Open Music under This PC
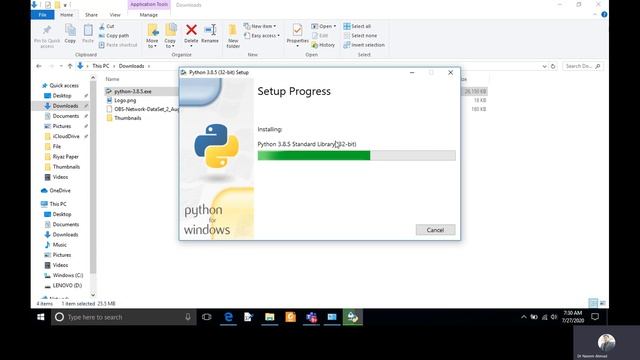This screenshot has width=640, height=360. 60,245
